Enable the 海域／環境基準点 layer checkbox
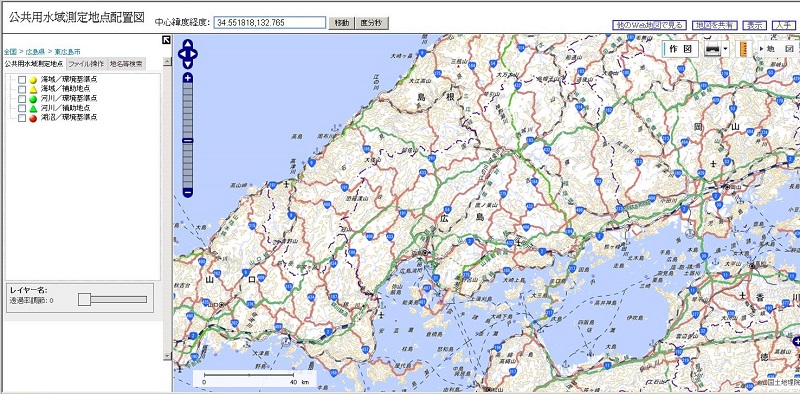Image resolution: width=800 pixels, height=394 pixels. pyautogui.click(x=21, y=80)
